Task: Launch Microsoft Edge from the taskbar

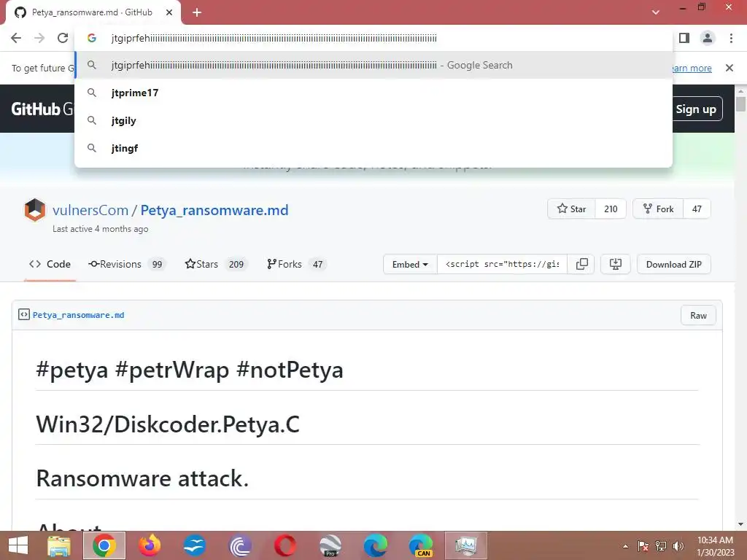Action: tap(376, 545)
